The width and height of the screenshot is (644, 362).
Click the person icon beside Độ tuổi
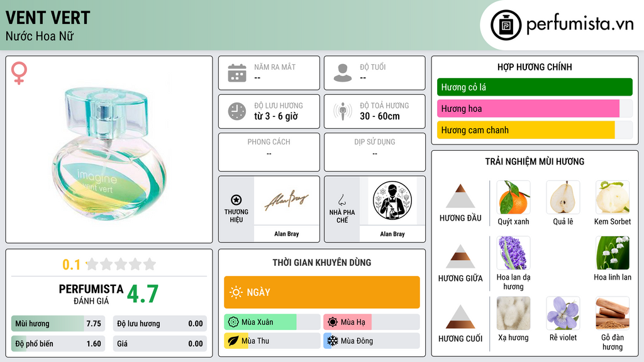[x=343, y=73]
